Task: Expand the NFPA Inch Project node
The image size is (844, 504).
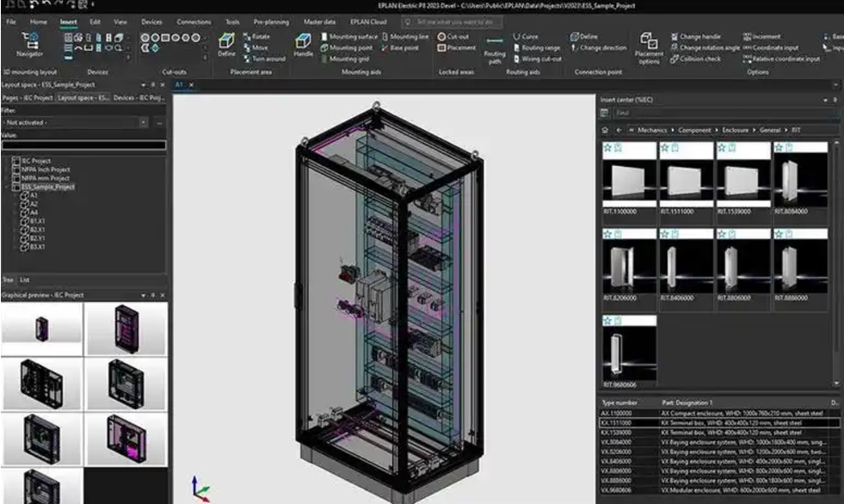Action: coord(8,169)
